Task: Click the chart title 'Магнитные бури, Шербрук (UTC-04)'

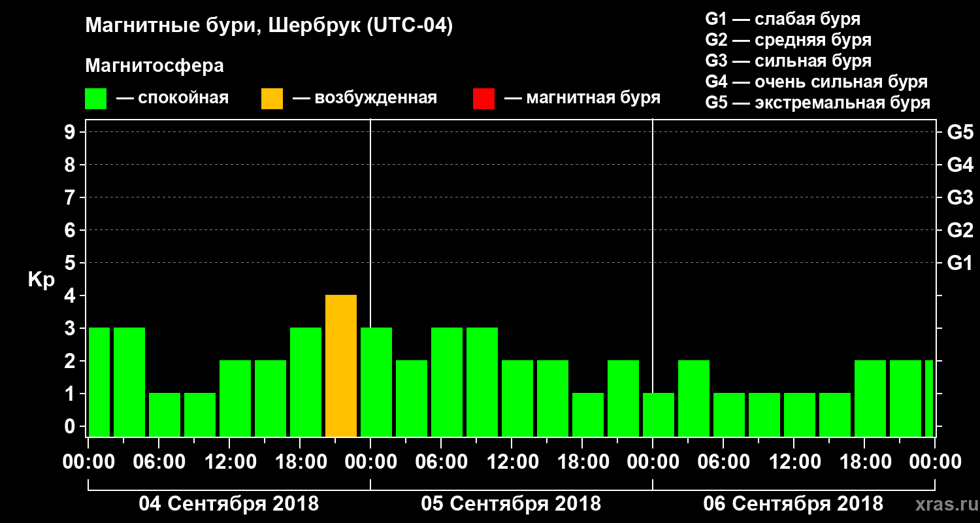Action: point(269,27)
